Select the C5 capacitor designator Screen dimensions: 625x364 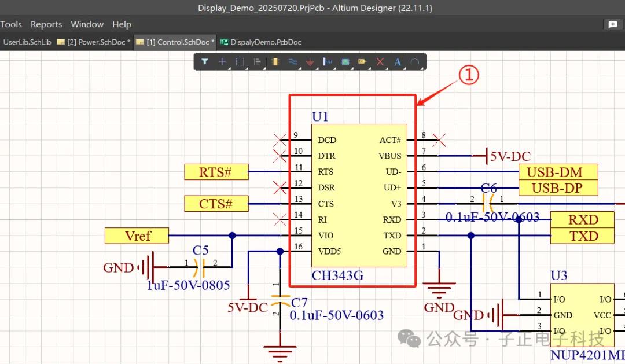(200, 251)
